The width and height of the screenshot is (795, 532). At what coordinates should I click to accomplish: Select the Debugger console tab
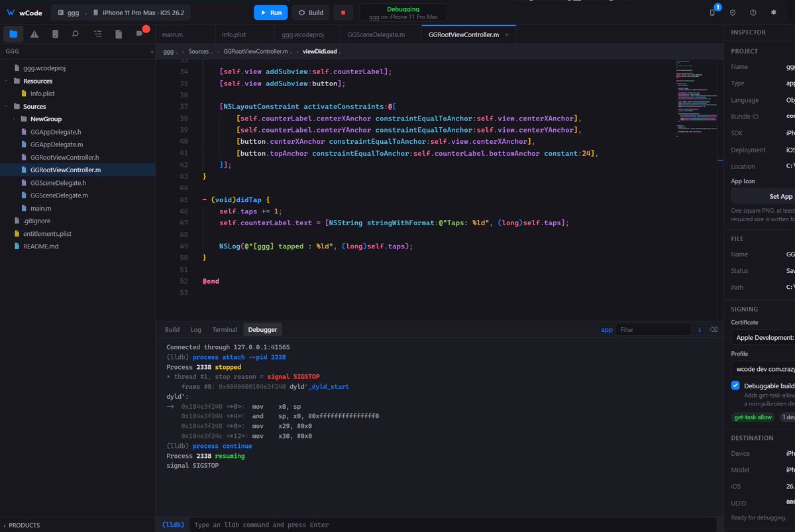click(263, 329)
